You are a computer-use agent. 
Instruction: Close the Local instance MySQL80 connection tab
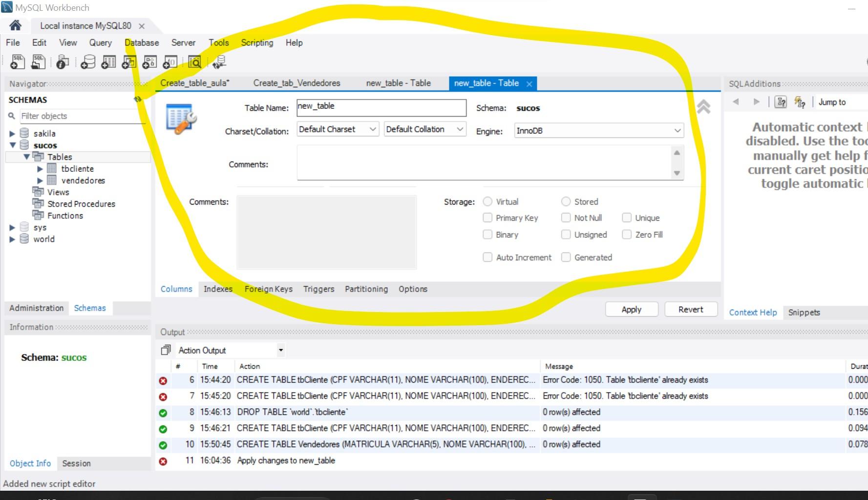[142, 26]
